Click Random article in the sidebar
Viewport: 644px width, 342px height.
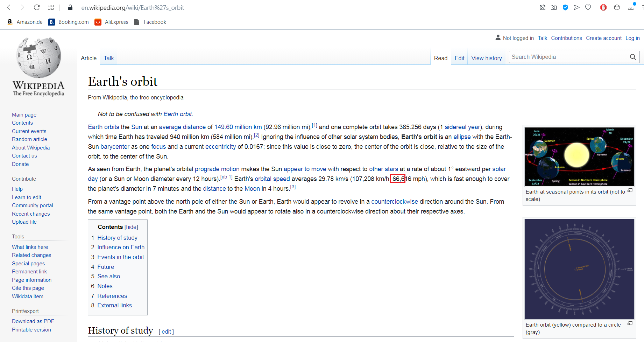coord(29,139)
